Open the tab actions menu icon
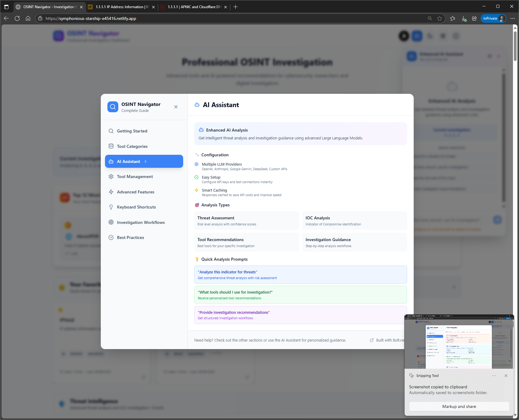 pyautogui.click(x=6, y=7)
